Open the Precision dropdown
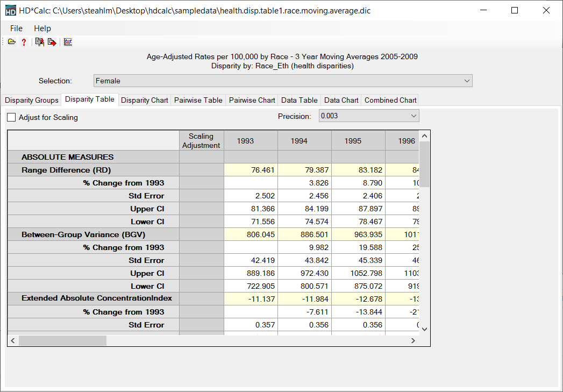The width and height of the screenshot is (563, 392). click(413, 116)
